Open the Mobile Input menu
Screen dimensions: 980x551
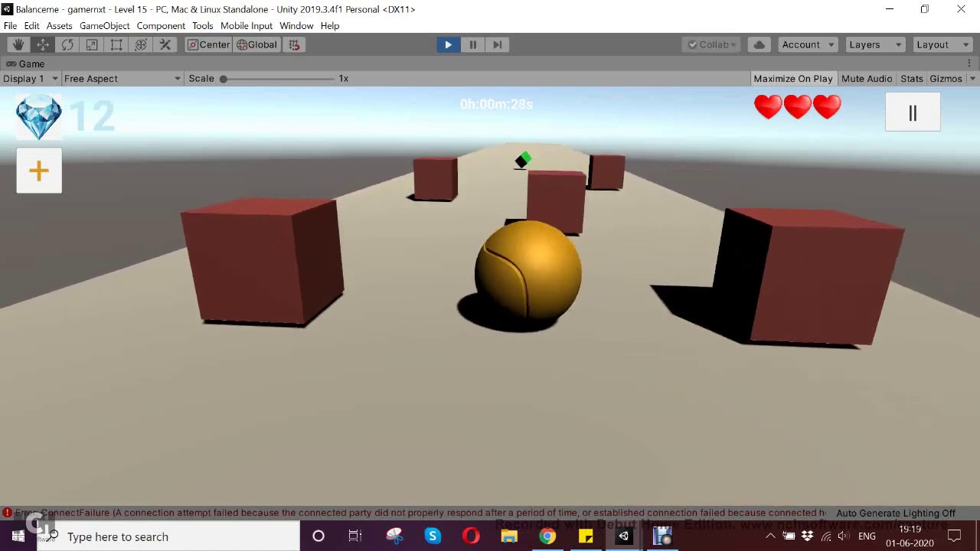coord(246,25)
